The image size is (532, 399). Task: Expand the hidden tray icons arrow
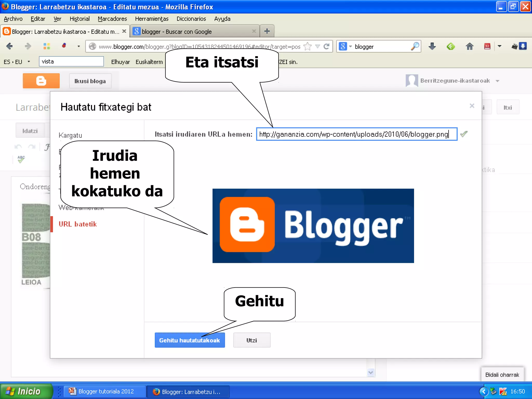pyautogui.click(x=484, y=391)
